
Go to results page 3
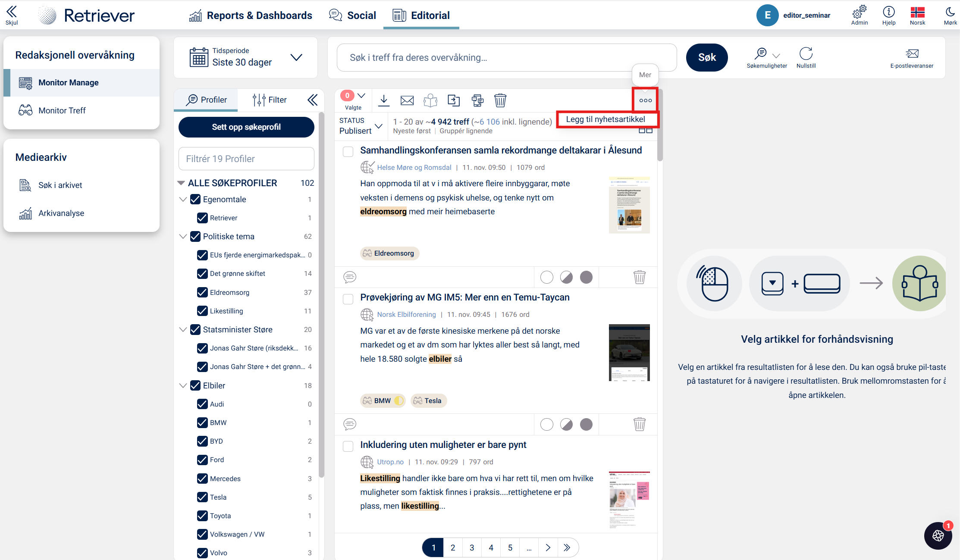(472, 547)
